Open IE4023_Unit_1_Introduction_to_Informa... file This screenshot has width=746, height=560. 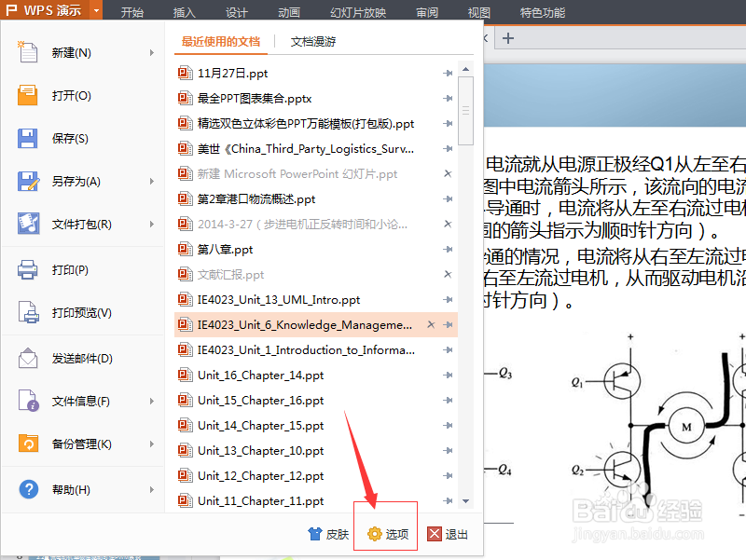[x=306, y=349]
